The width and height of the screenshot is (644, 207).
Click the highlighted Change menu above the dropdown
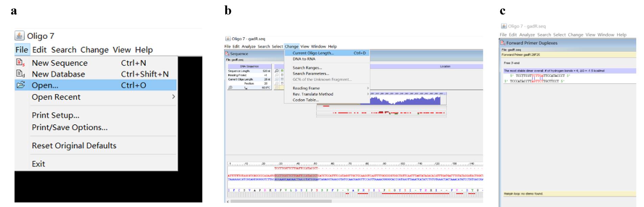click(x=292, y=46)
